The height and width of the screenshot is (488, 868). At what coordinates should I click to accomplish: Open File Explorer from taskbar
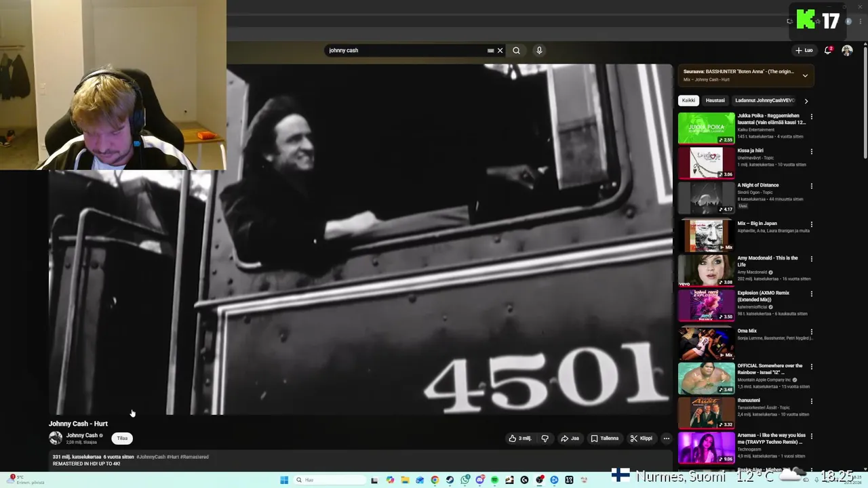tap(405, 480)
